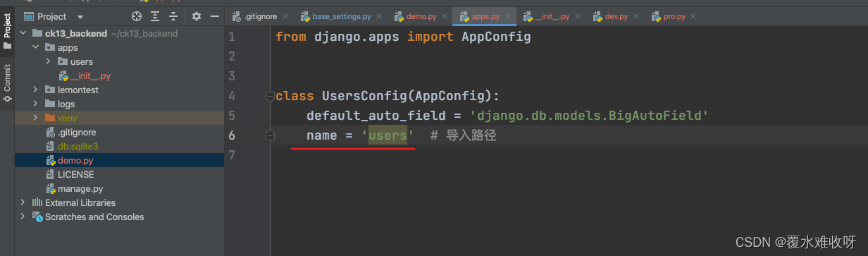Click the file icon beside LICENSE
The image size is (868, 256).
click(50, 174)
